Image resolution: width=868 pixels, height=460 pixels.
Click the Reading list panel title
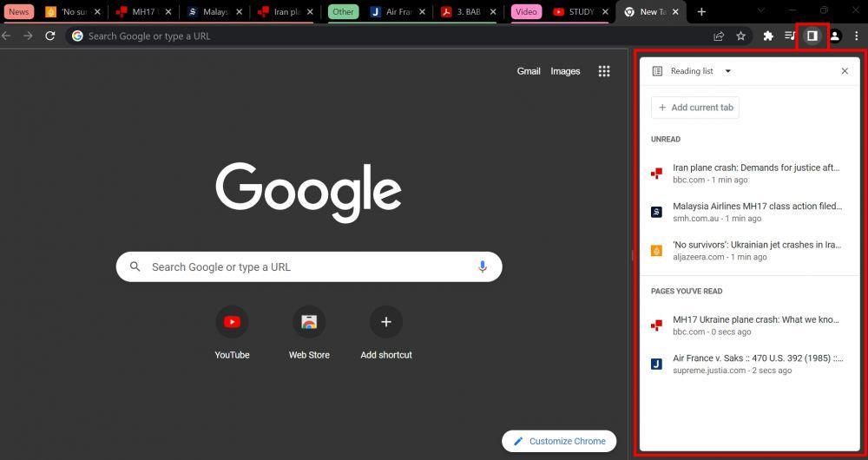(692, 71)
